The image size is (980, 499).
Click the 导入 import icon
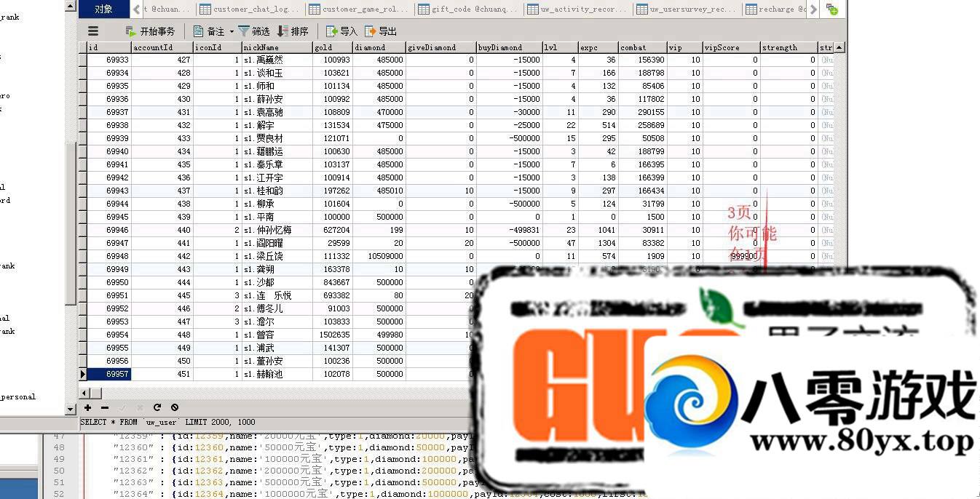pos(331,31)
